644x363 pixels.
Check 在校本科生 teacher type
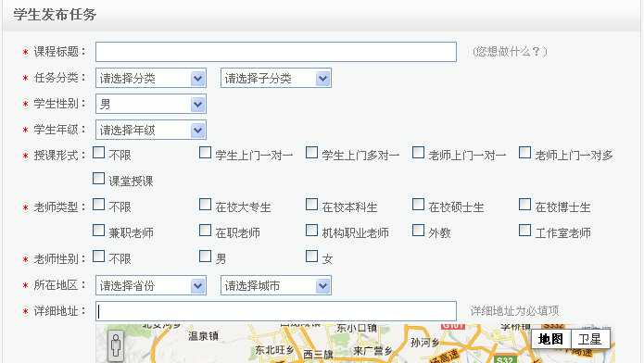coord(311,205)
